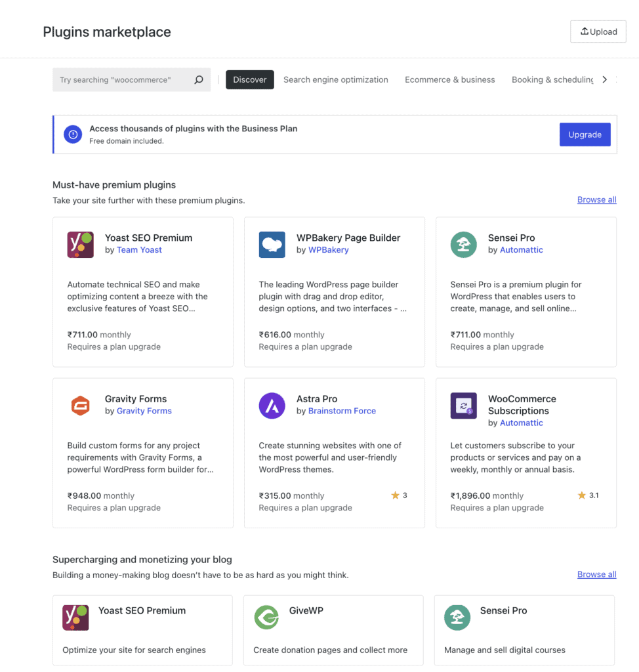Open the Ecommerce & business category
639x672 pixels.
point(449,79)
